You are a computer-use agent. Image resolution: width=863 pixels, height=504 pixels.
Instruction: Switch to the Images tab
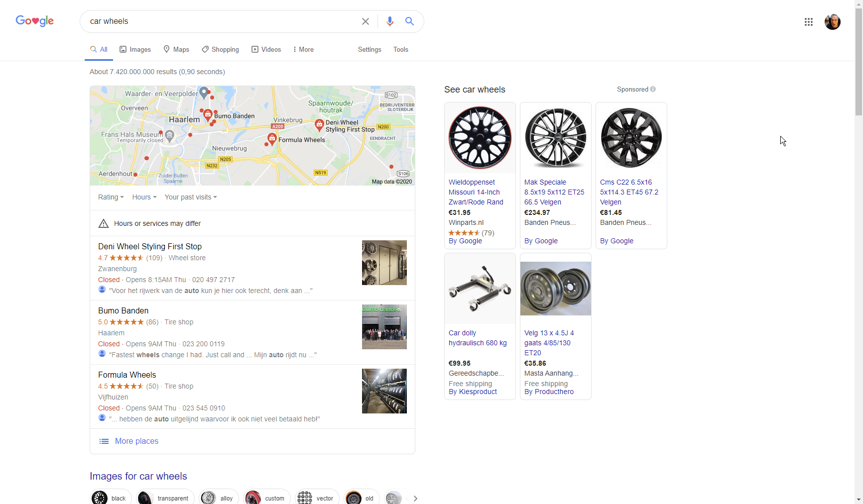point(135,50)
